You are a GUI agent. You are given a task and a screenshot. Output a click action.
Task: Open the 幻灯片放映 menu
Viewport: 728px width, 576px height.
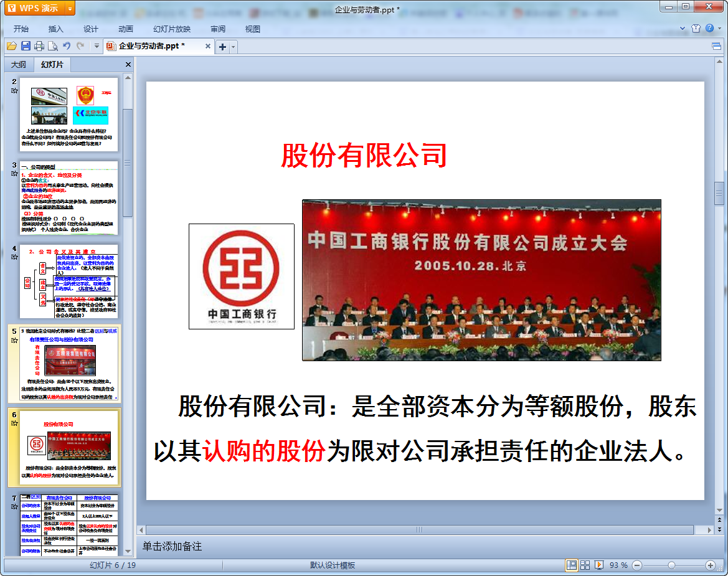(x=172, y=29)
